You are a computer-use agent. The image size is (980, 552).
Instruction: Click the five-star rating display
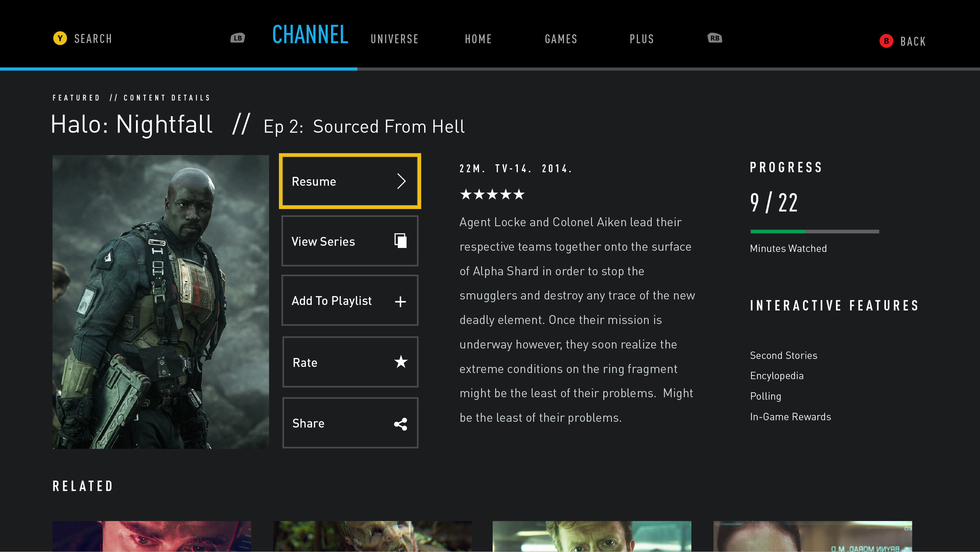click(492, 194)
